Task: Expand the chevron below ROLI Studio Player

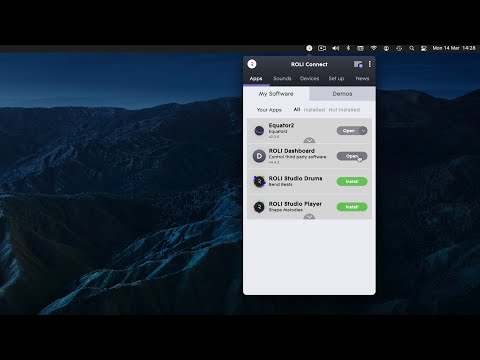Action: click(x=309, y=216)
